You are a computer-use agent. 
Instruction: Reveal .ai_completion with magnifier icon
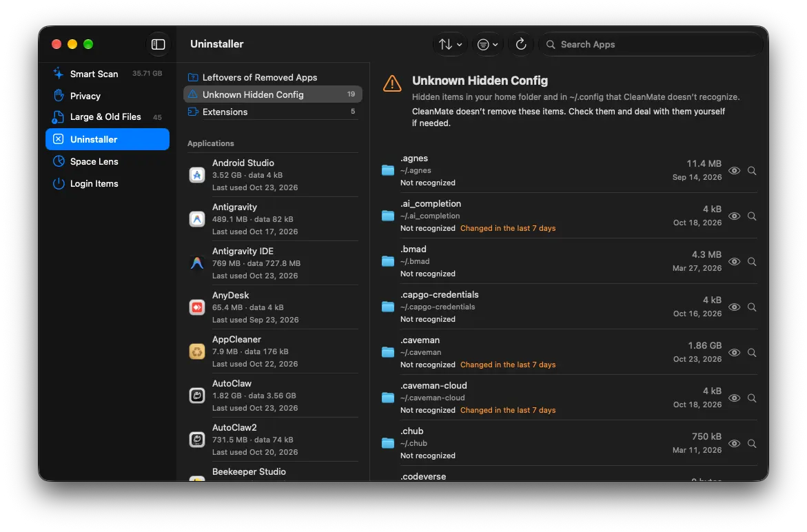click(x=752, y=216)
